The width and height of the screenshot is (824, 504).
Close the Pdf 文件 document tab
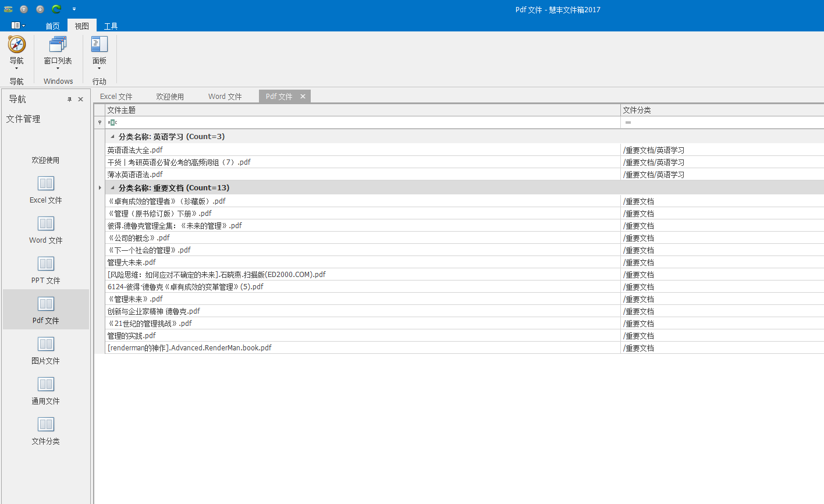(x=303, y=97)
